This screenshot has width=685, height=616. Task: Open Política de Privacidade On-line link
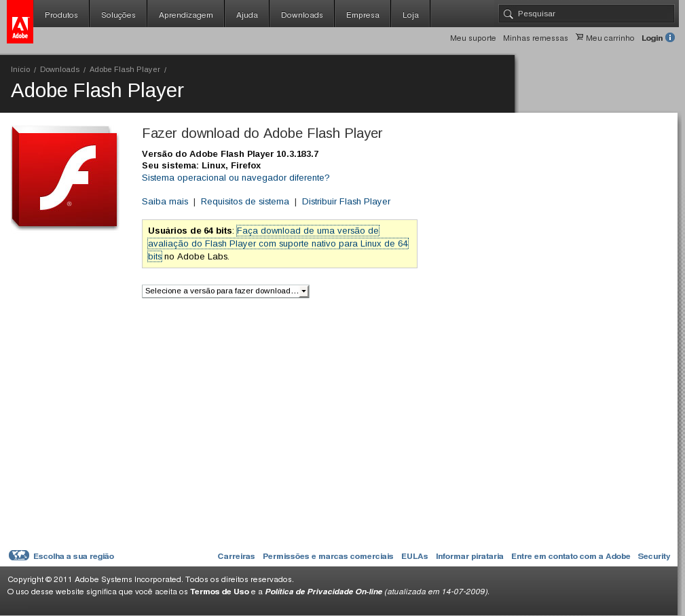(x=324, y=592)
